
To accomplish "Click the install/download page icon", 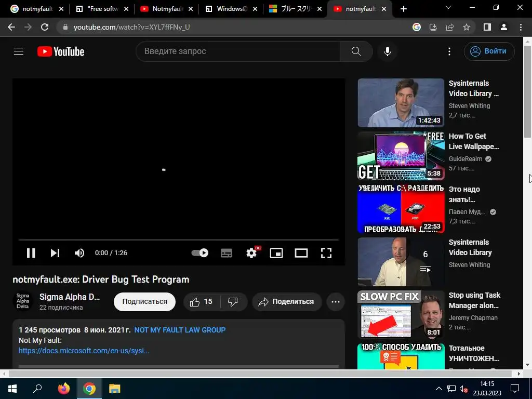I will (433, 27).
